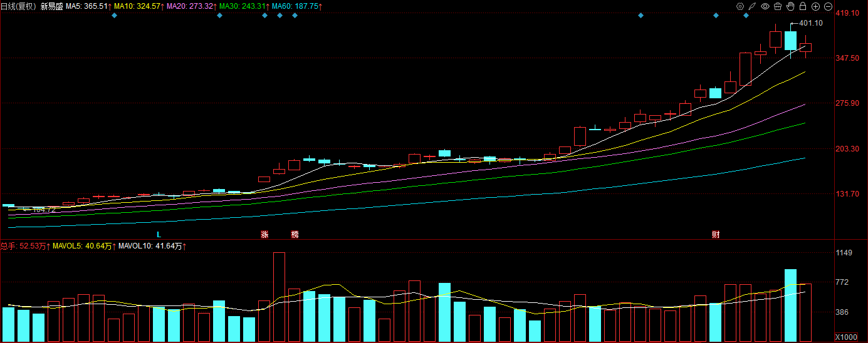Click the 347.50 price axis label
The width and height of the screenshot is (868, 343).
click(x=847, y=58)
